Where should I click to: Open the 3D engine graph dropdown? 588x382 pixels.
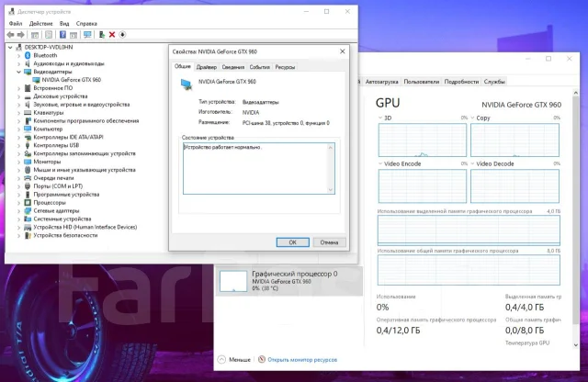click(380, 118)
